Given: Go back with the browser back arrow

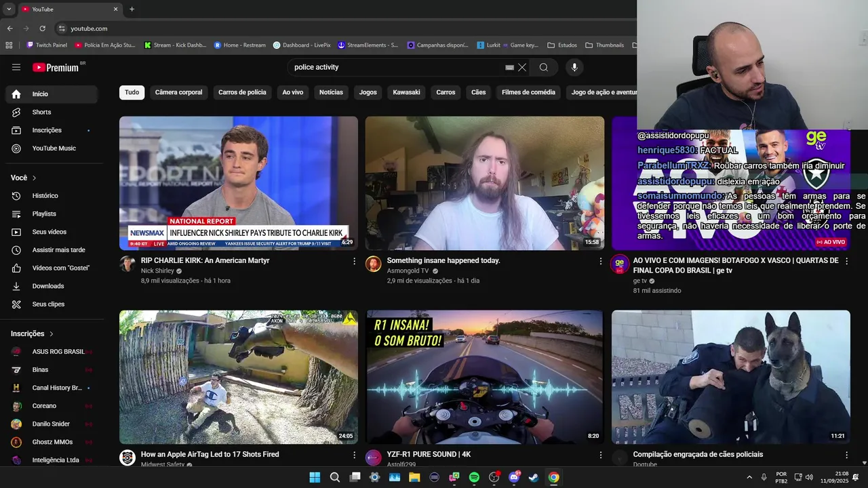Looking at the screenshot, I should point(9,28).
